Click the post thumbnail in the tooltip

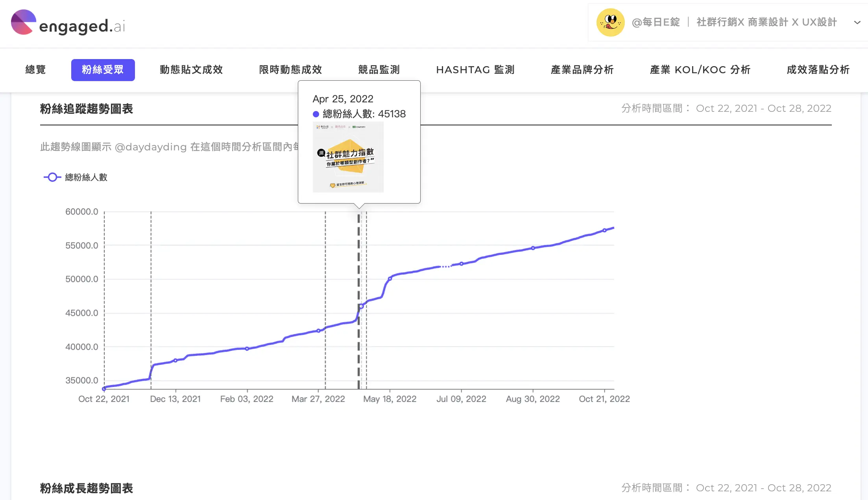(348, 157)
